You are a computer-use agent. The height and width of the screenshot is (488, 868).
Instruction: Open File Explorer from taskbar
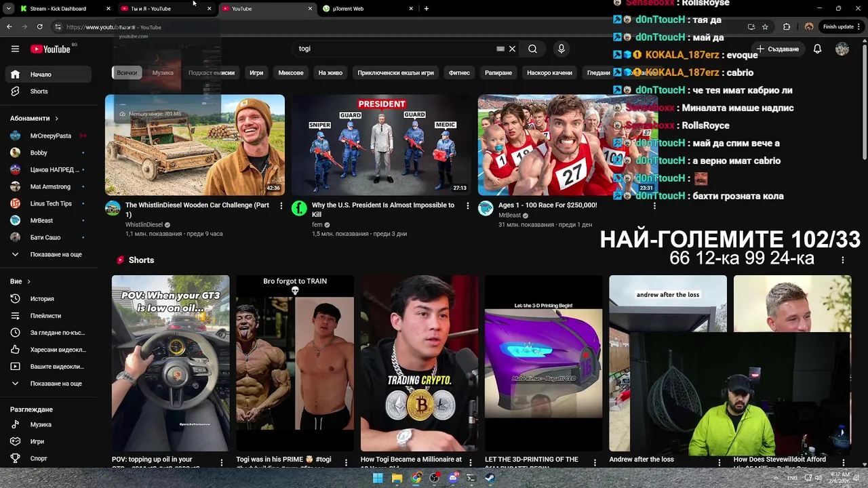[x=397, y=478]
